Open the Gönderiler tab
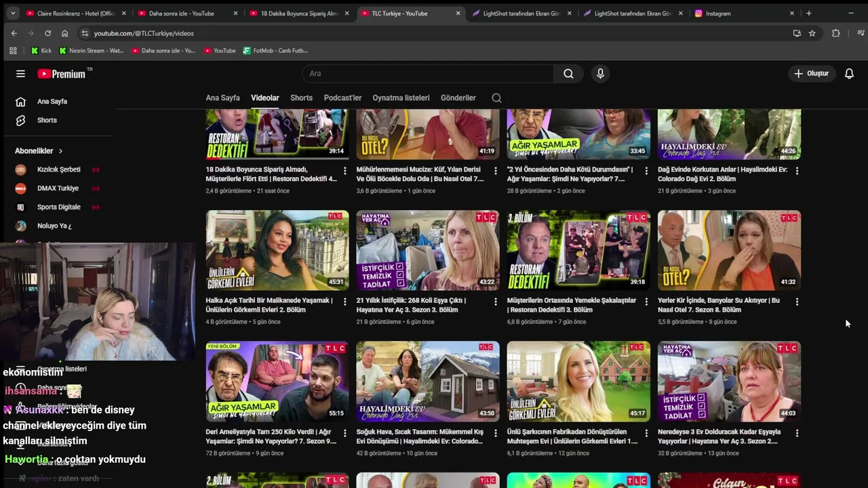The height and width of the screenshot is (488, 868). click(458, 98)
